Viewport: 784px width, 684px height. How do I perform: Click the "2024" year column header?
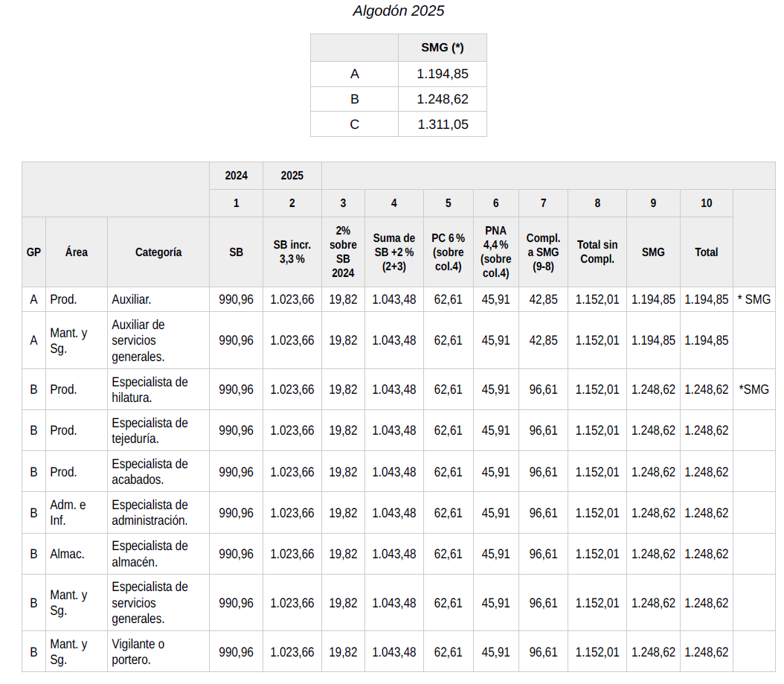click(x=236, y=176)
